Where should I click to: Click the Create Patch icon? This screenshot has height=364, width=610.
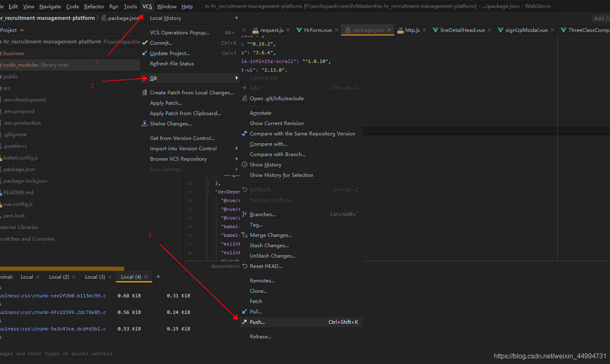[x=145, y=92]
